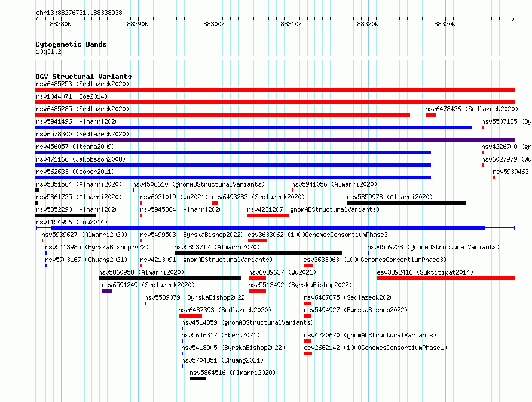Select red bar under esv3892416 (Suktitipat2014)
The width and height of the screenshot is (532, 402).
446,278
